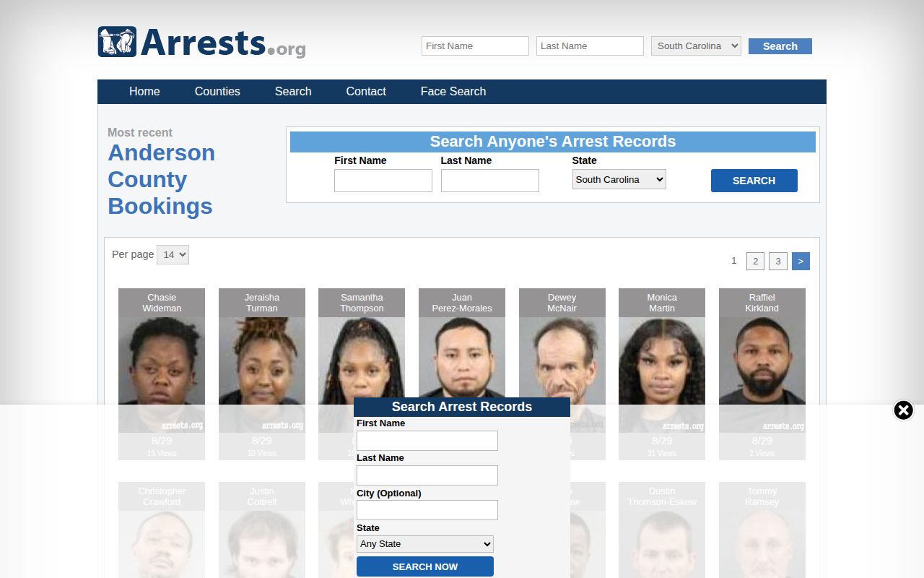Open the Contact page
Image resolution: width=924 pixels, height=578 pixels.
[366, 92]
